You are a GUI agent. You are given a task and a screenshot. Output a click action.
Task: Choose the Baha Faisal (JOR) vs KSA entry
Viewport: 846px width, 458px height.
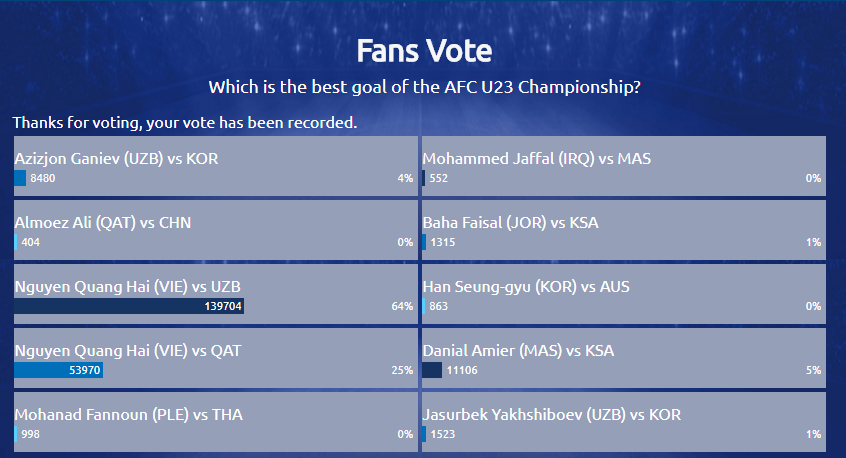(624, 230)
